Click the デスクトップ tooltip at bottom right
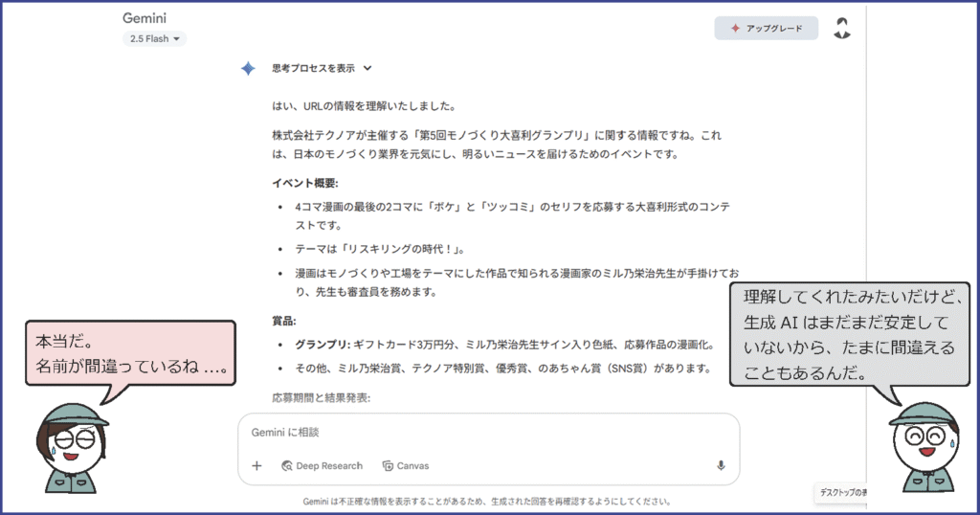The height and width of the screenshot is (515, 980). pyautogui.click(x=841, y=492)
